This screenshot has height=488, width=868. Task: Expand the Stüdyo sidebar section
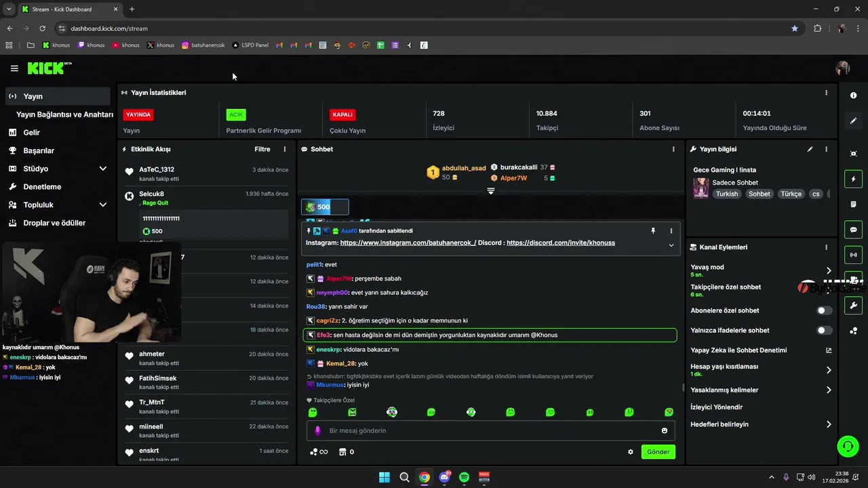pos(103,169)
